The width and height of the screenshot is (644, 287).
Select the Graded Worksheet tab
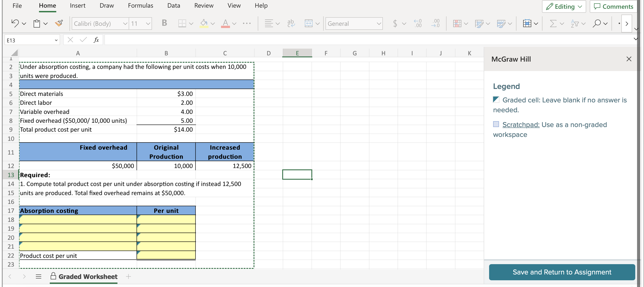coord(84,276)
